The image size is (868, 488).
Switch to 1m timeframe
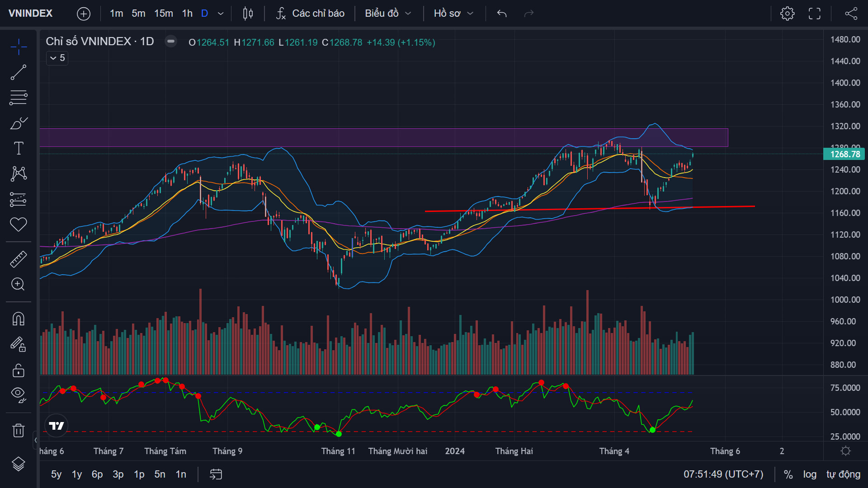click(117, 14)
